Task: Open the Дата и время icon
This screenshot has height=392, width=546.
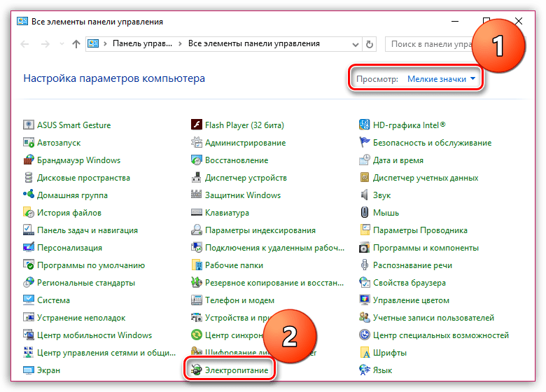Action: pos(364,160)
